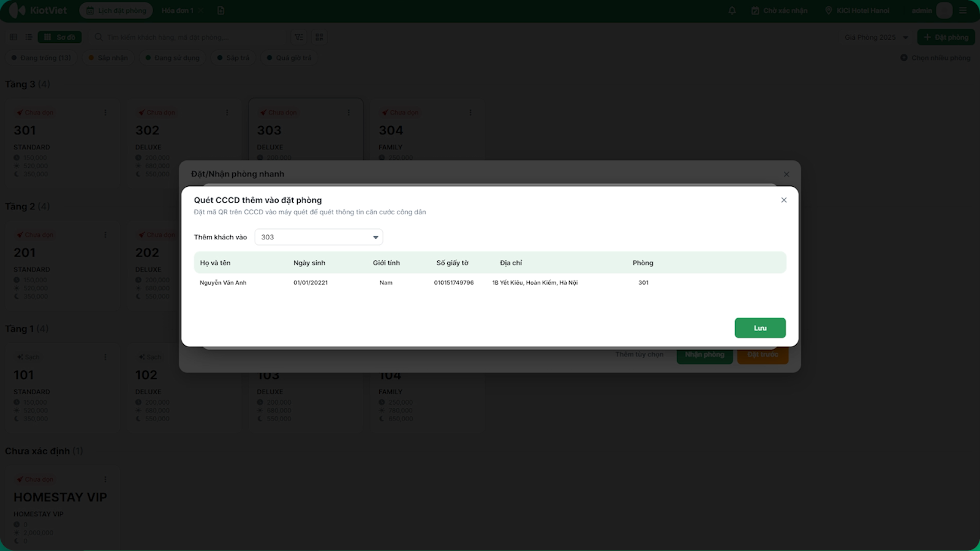Click the Phòng value 301 in the guest row
The width and height of the screenshot is (980, 551).
[643, 283]
